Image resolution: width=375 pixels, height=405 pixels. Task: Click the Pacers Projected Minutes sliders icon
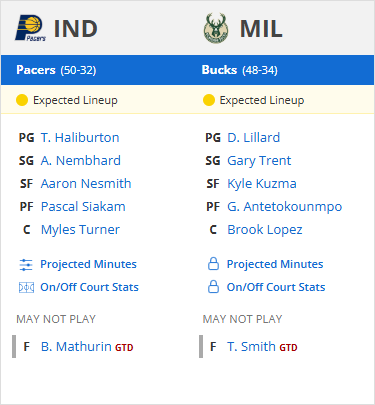(26, 265)
